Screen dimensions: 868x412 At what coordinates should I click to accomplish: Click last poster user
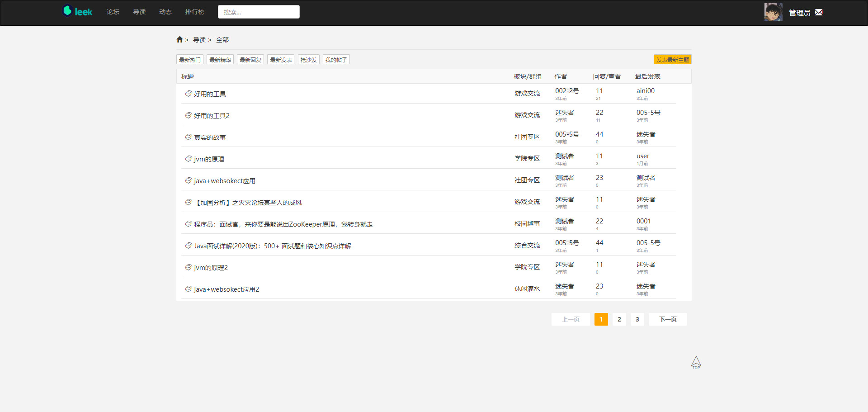coord(643,156)
